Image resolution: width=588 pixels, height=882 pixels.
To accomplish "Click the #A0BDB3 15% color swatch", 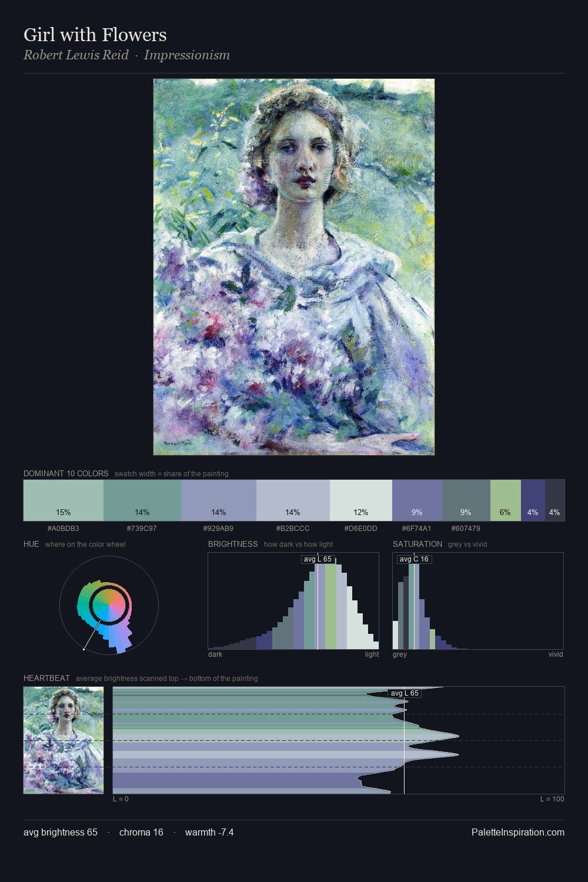I will 64,500.
